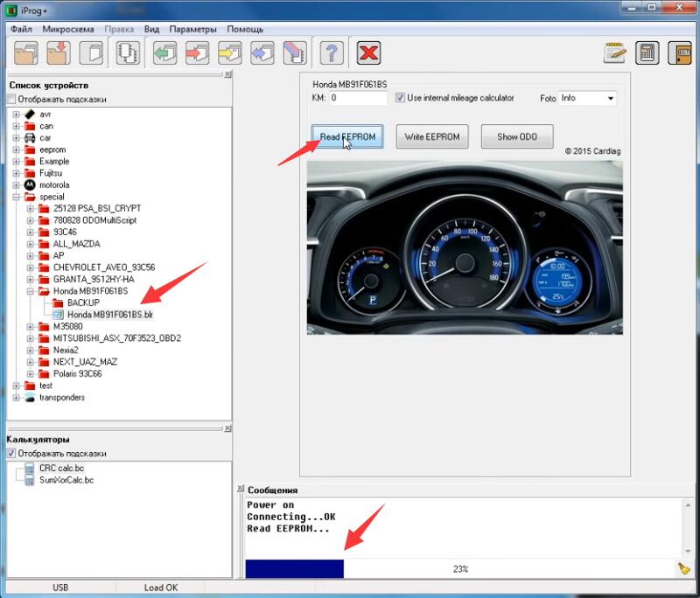
Task: Collapse the Honda MB91F061BS folder node
Action: [x=30, y=291]
